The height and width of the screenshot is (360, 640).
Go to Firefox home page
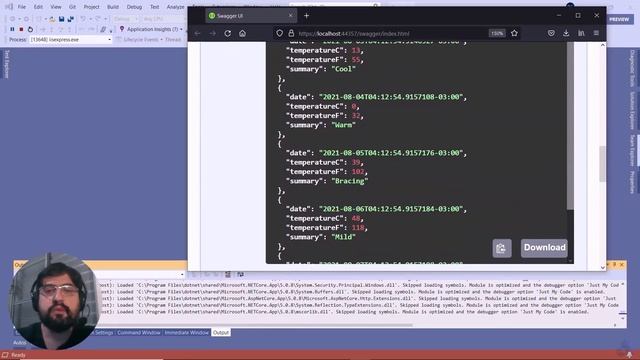[242, 33]
